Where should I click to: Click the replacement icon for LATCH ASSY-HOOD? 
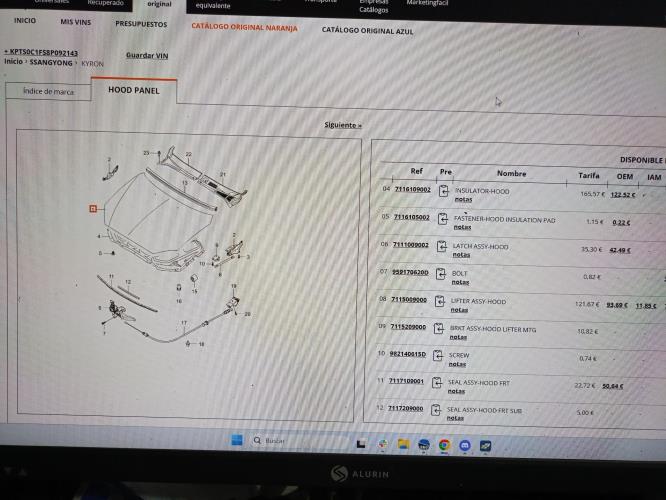[442, 246]
